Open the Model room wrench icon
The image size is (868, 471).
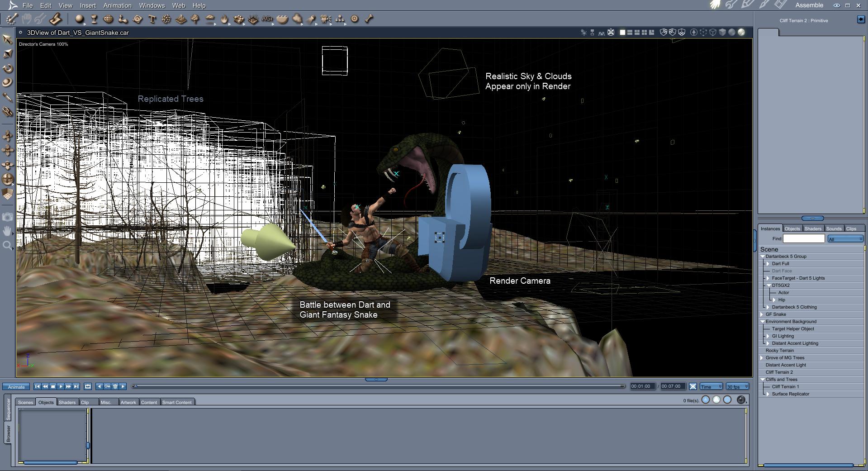[731, 5]
